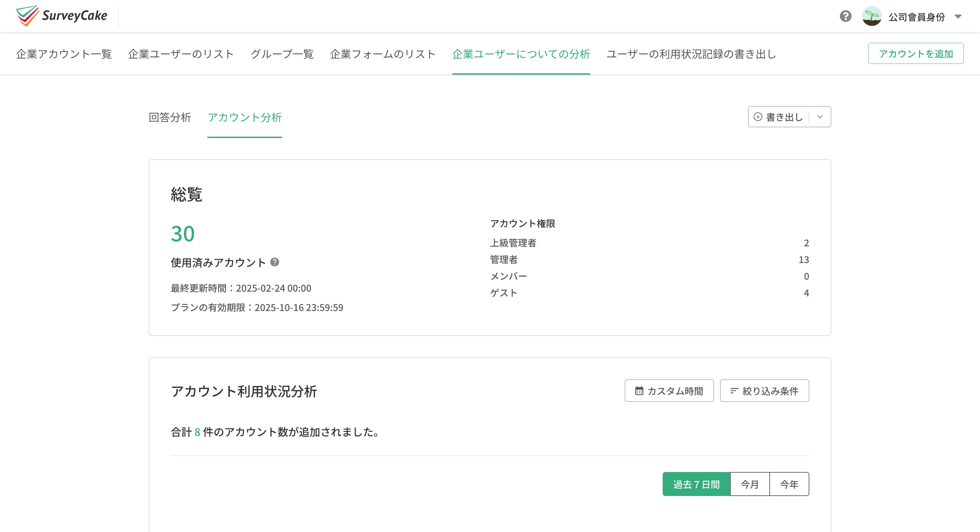Viewport: 980px width, 532px height.
Task: Open the help question mark icon
Action: [845, 16]
